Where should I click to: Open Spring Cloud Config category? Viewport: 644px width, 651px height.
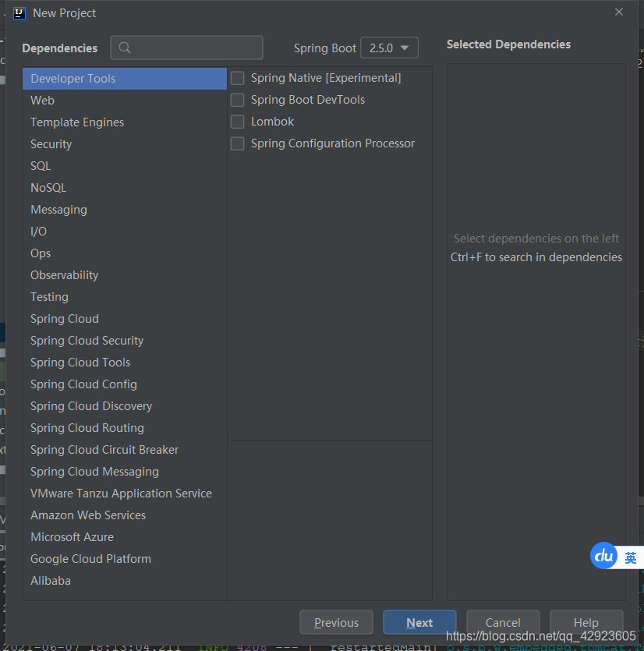(x=125, y=384)
